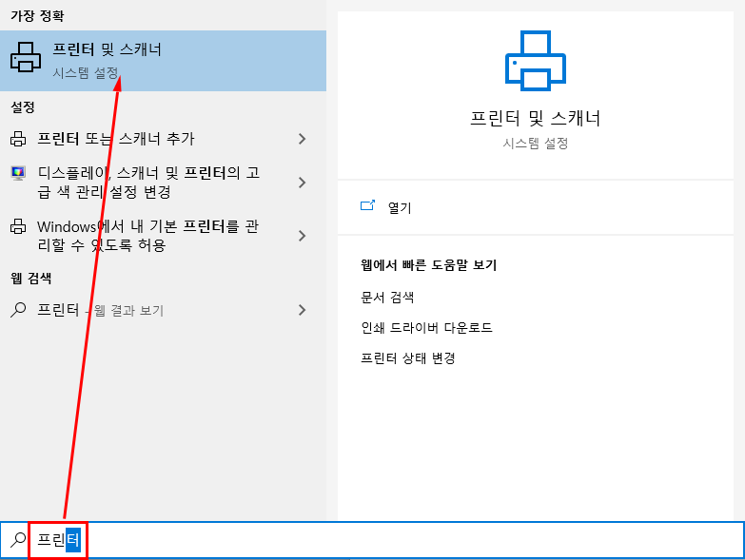Open 프린터 상태 변경 help link
This screenshot has height=560, width=745.
pyautogui.click(x=407, y=358)
